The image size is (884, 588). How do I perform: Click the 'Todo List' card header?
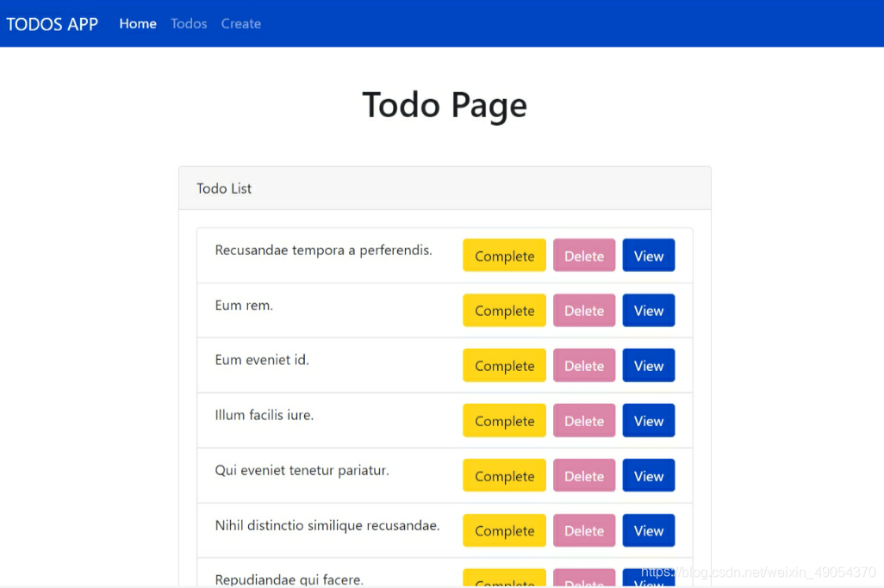coord(445,189)
